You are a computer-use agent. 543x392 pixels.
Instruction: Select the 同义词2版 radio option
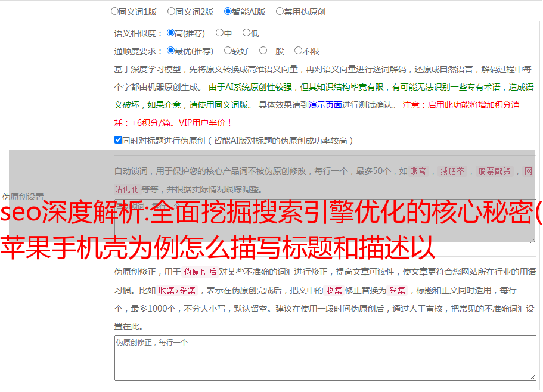pos(171,11)
